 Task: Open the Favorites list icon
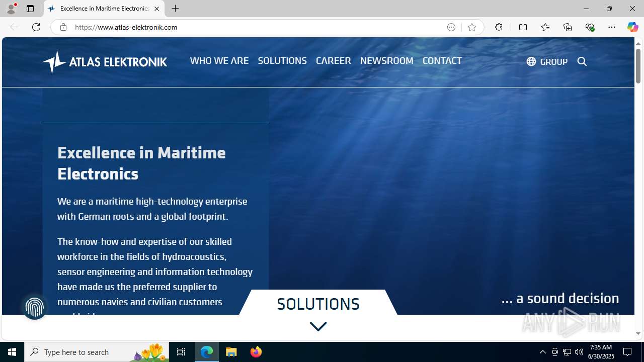coord(545,27)
